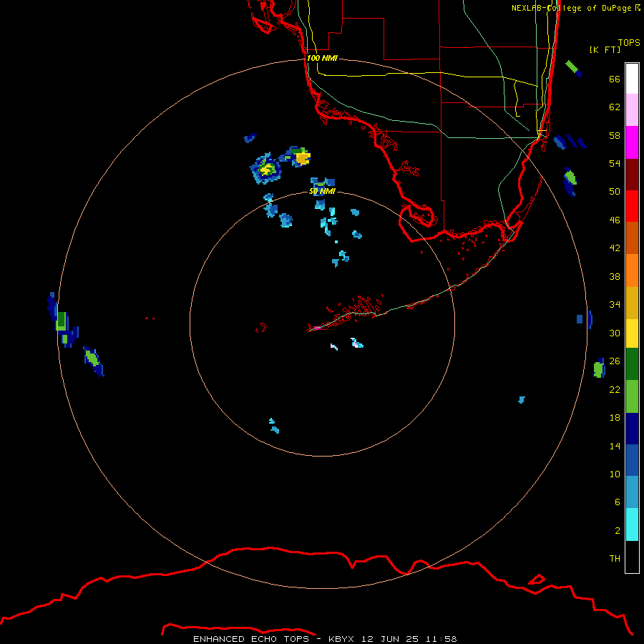Click the 30 legend number
The height and width of the screenshot is (644, 644).
[x=615, y=333]
